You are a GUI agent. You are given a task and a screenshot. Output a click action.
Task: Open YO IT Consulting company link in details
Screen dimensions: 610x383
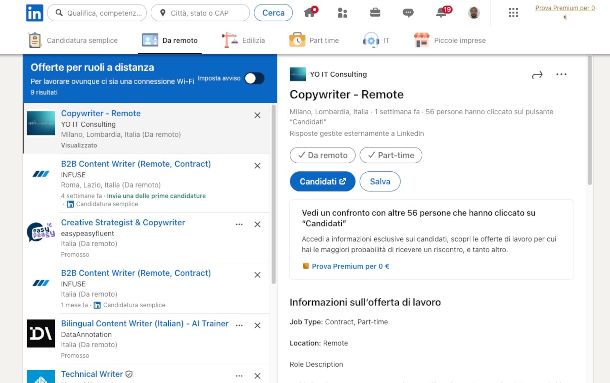click(x=338, y=74)
